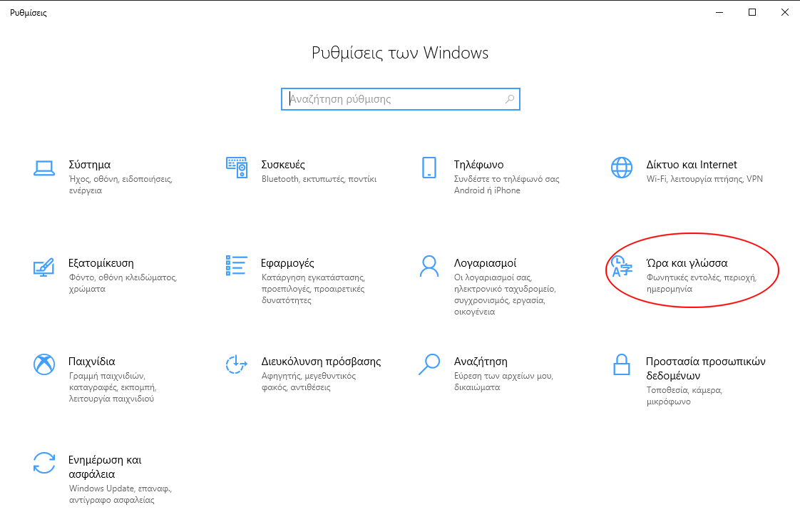Open Παιχνίδια using the Xbox icon
The height and width of the screenshot is (532, 800).
click(x=44, y=364)
